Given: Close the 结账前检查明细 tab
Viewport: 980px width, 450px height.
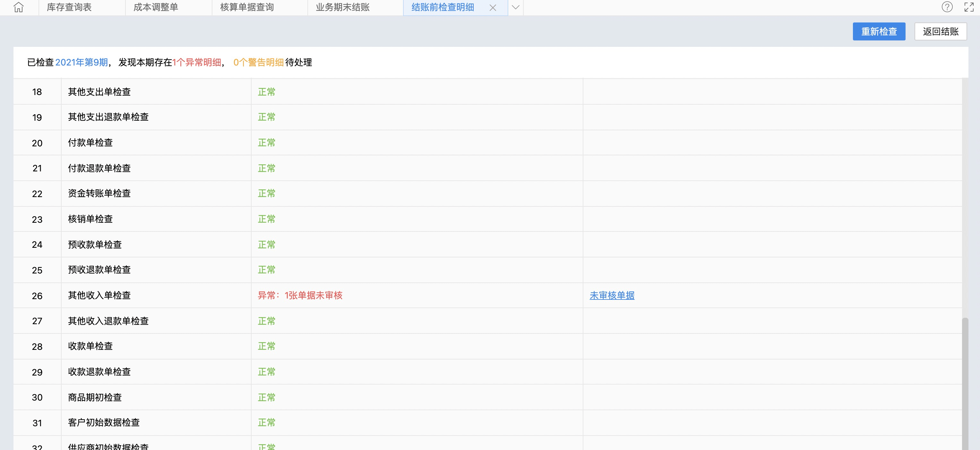Looking at the screenshot, I should [493, 8].
